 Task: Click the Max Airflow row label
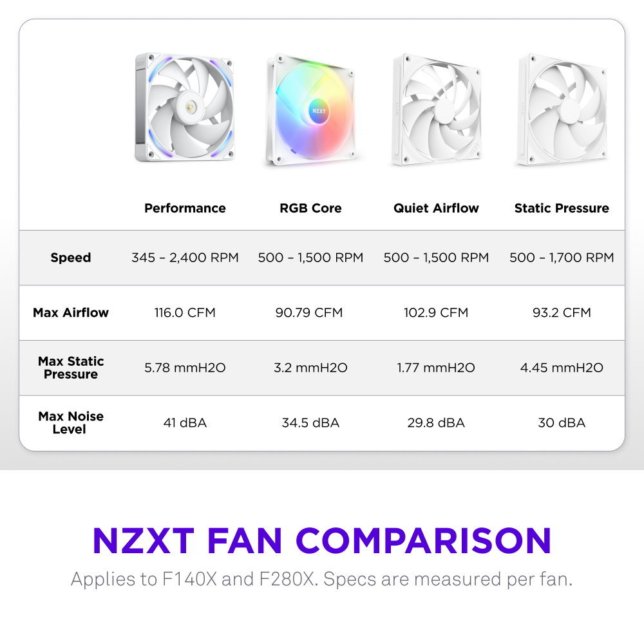(x=71, y=312)
